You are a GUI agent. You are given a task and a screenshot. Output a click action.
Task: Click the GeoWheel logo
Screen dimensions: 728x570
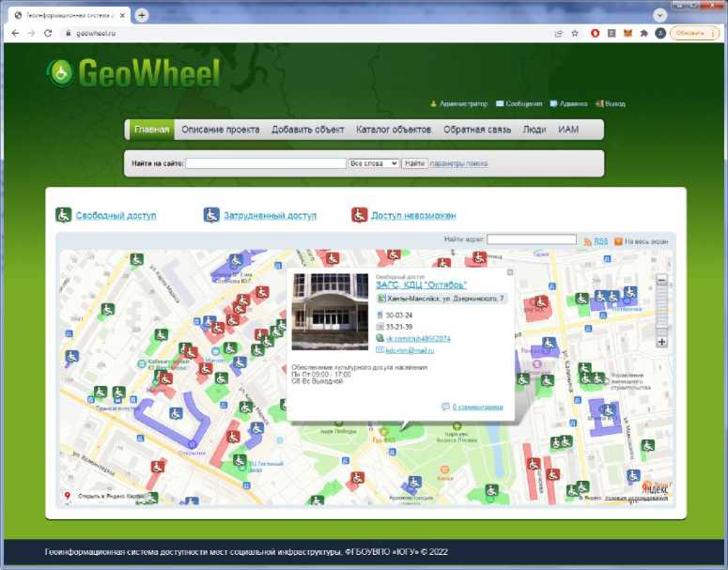point(133,73)
